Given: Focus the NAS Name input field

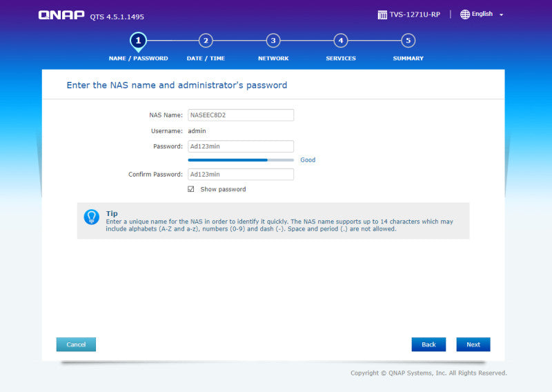Looking at the screenshot, I should [241, 115].
